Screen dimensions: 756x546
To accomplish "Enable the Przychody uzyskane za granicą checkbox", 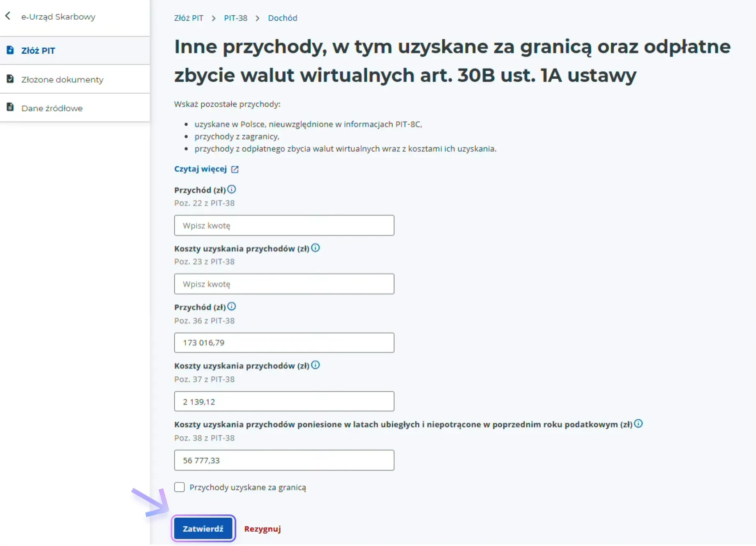I will [180, 487].
